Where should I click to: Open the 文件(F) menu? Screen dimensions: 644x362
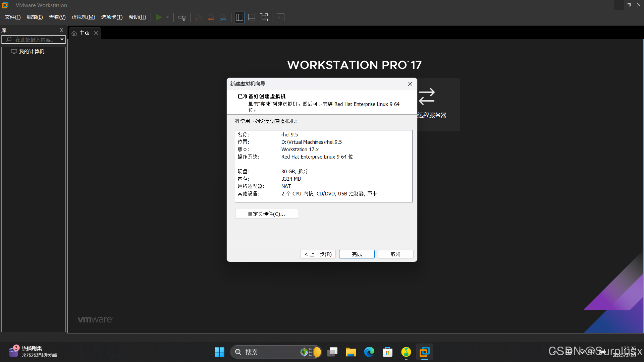[12, 17]
